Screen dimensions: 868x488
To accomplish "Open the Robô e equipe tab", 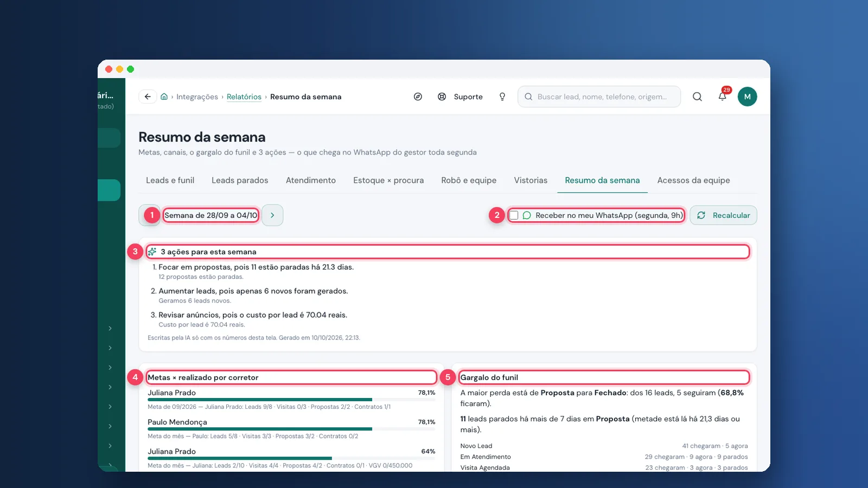I will pyautogui.click(x=469, y=181).
